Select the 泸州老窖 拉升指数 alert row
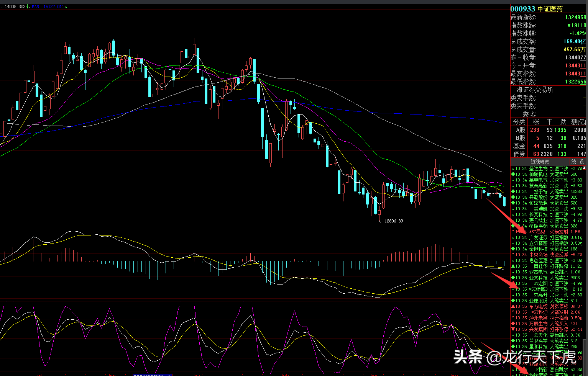 (x=546, y=318)
